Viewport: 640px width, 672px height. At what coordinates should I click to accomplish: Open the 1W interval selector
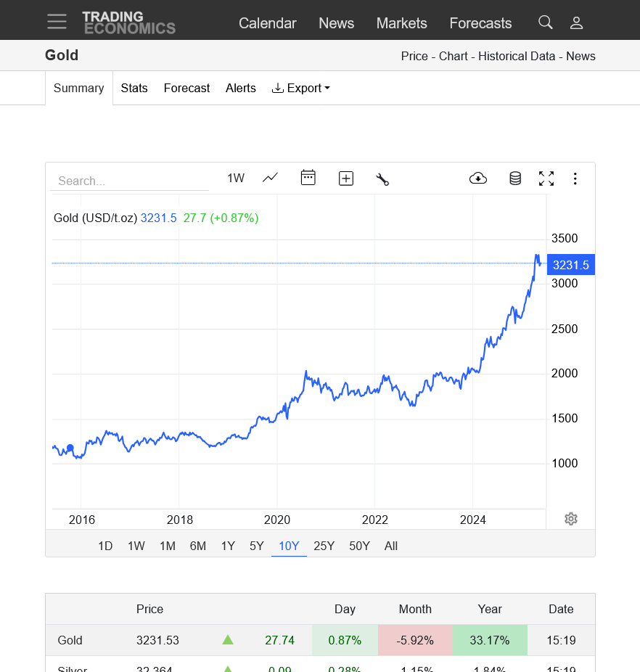pyautogui.click(x=236, y=178)
